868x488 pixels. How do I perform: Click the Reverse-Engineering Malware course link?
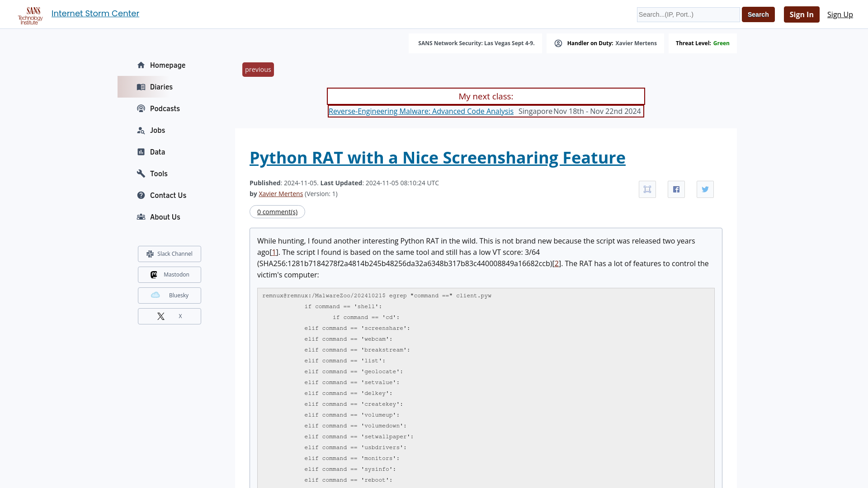[421, 111]
